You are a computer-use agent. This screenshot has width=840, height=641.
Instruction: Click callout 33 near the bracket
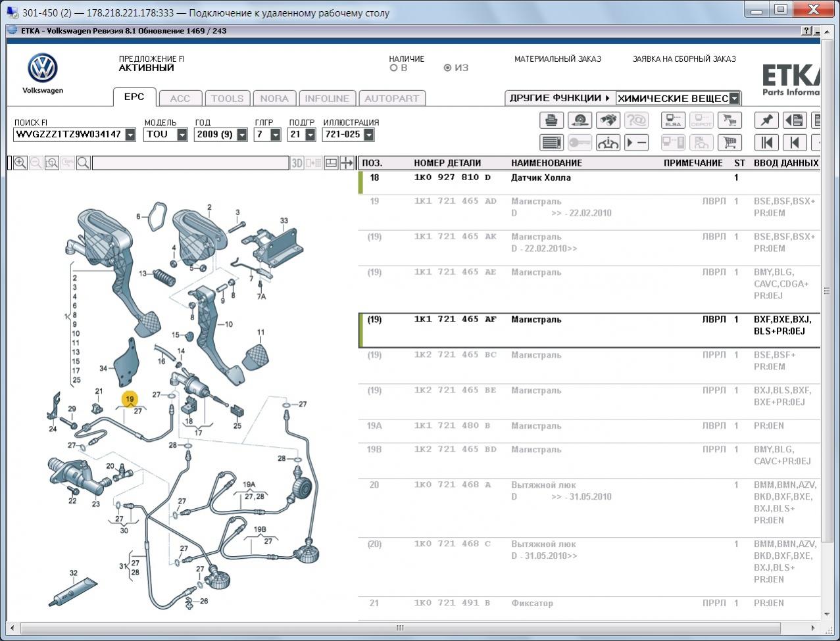click(284, 221)
